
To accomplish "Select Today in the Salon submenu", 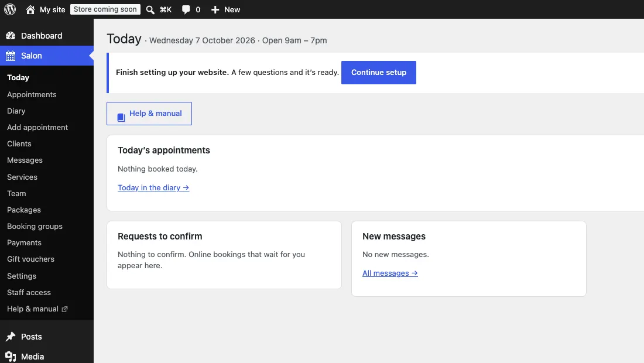I will click(x=18, y=78).
